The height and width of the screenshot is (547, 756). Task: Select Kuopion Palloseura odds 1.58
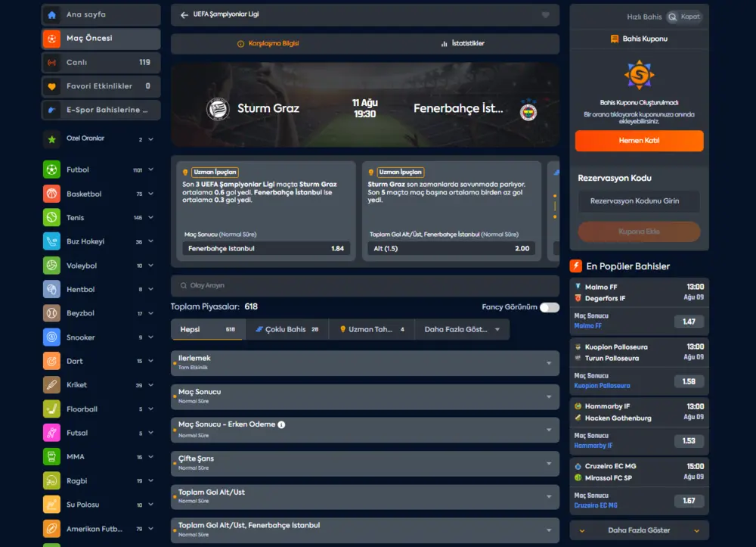[689, 381]
